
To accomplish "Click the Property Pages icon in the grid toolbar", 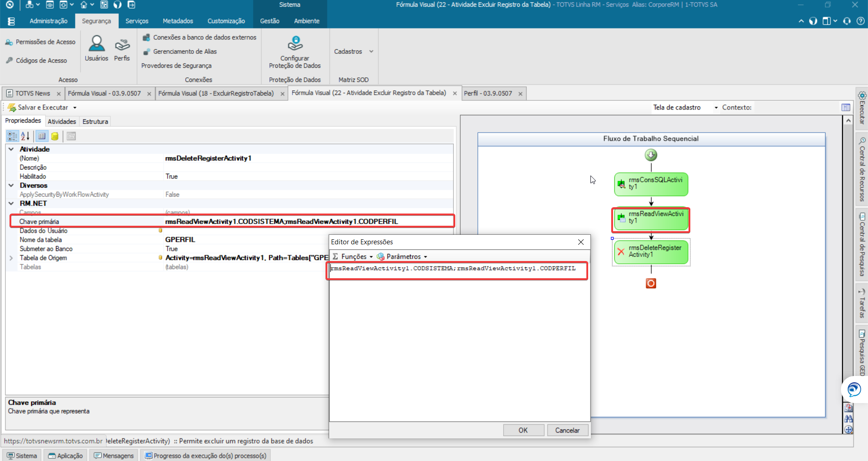I will coord(71,136).
